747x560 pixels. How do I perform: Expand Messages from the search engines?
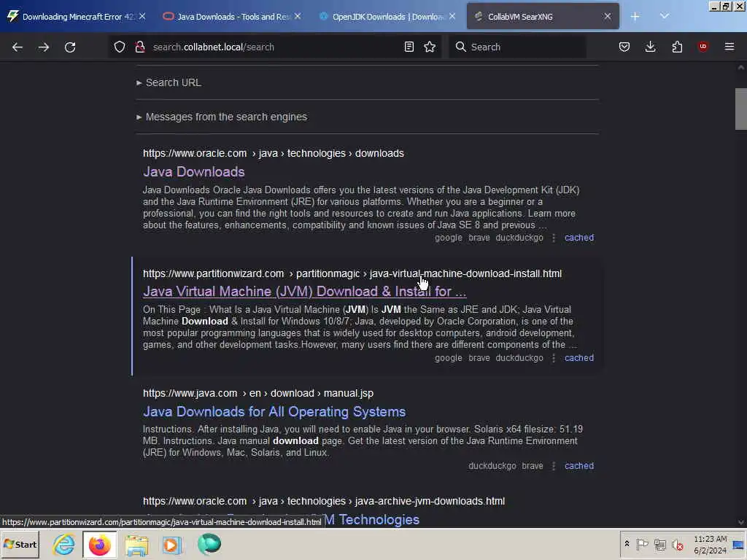click(x=222, y=117)
